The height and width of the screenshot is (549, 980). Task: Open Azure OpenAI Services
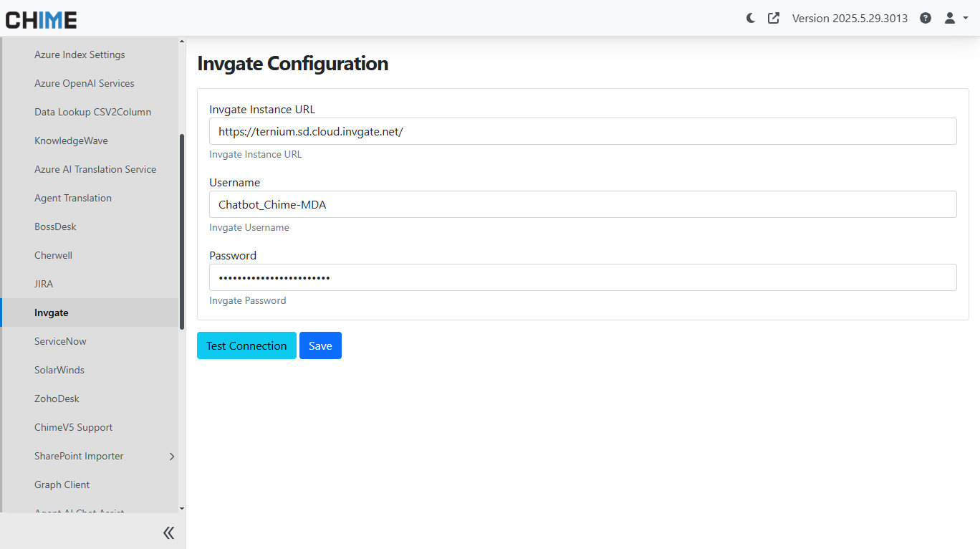coord(85,84)
